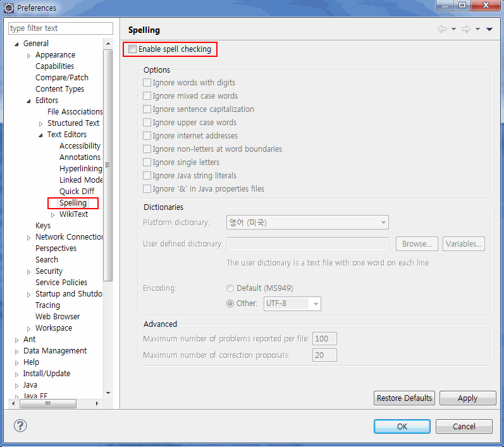Toggle Ignore internet addresses
Image resolution: width=504 pixels, height=447 pixels.
pyautogui.click(x=147, y=135)
